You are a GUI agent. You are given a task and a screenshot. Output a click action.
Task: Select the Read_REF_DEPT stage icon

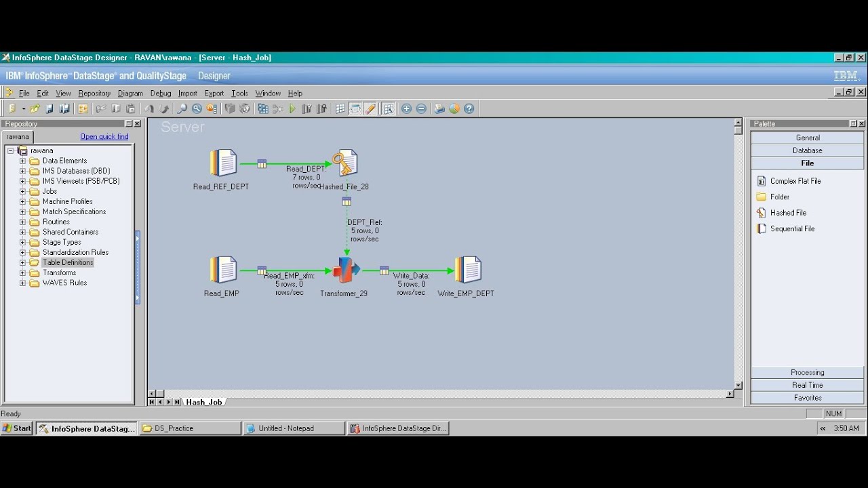coord(223,163)
